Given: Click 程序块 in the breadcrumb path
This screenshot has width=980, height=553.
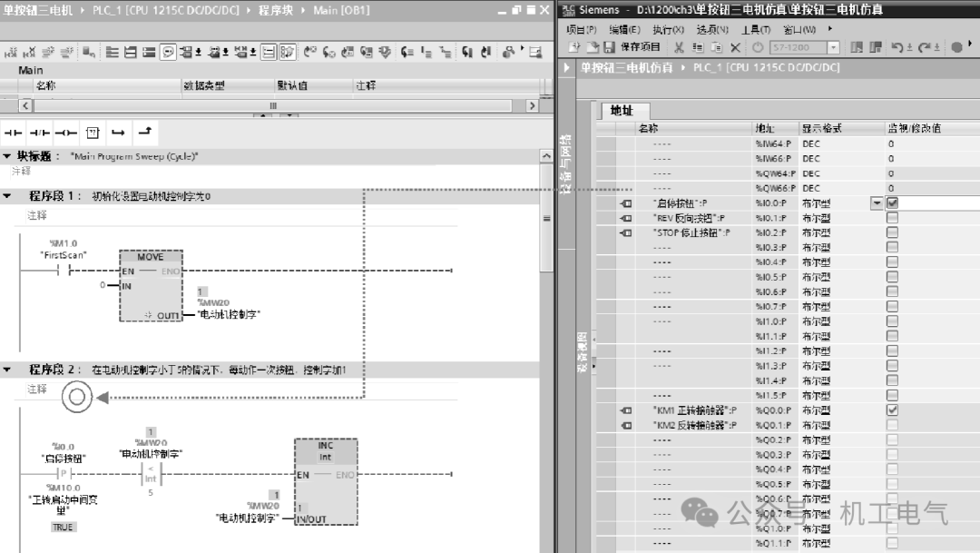Looking at the screenshot, I should click(x=276, y=10).
